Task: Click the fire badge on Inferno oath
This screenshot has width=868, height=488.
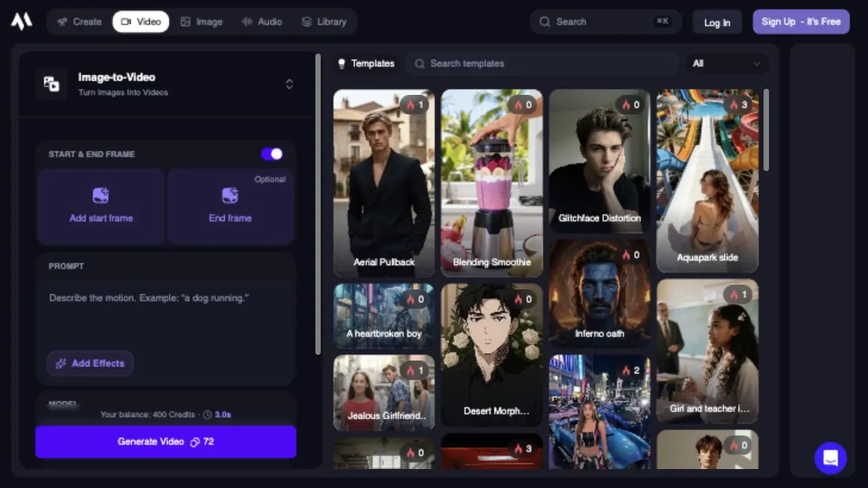Action: point(631,256)
